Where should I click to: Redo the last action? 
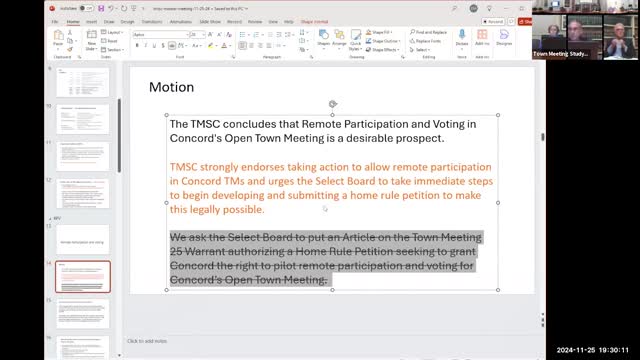[x=124, y=8]
